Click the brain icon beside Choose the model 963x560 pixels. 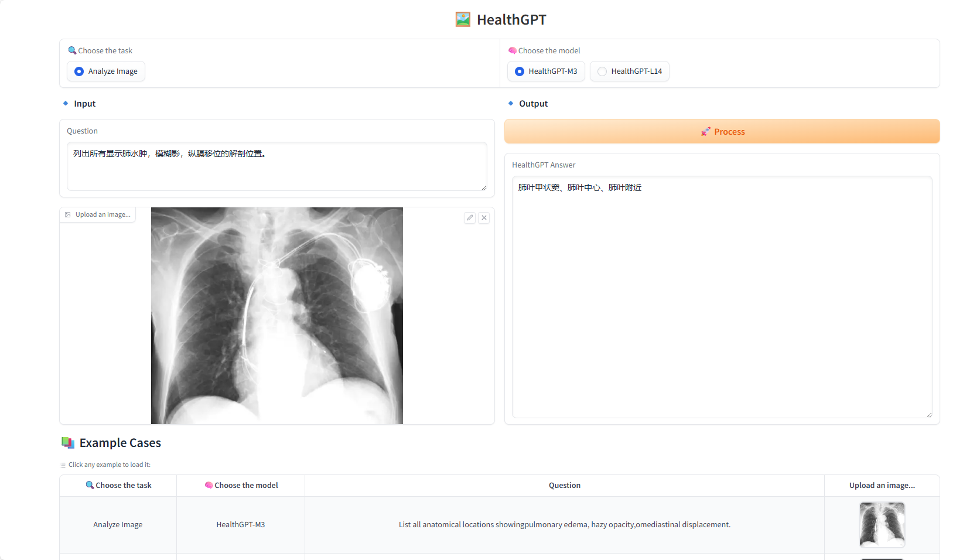512,50
